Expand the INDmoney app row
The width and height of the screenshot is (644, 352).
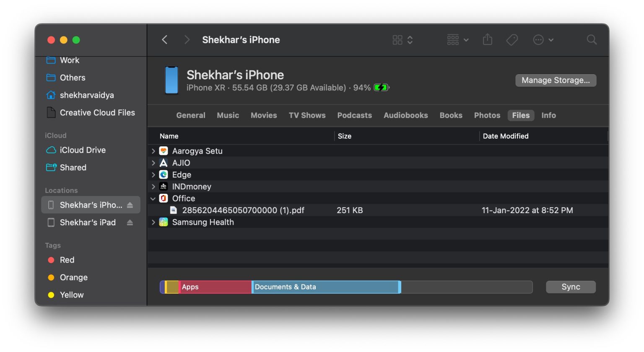pos(153,187)
